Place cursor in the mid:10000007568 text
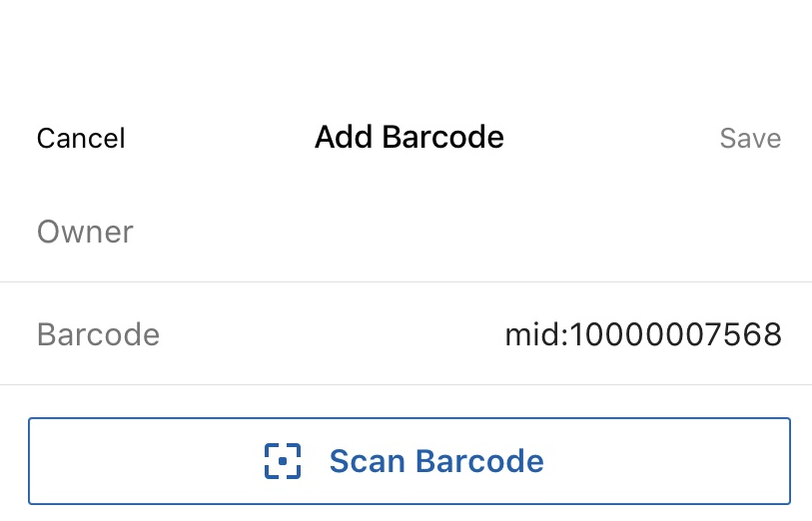The width and height of the screenshot is (812, 521). pos(643,334)
